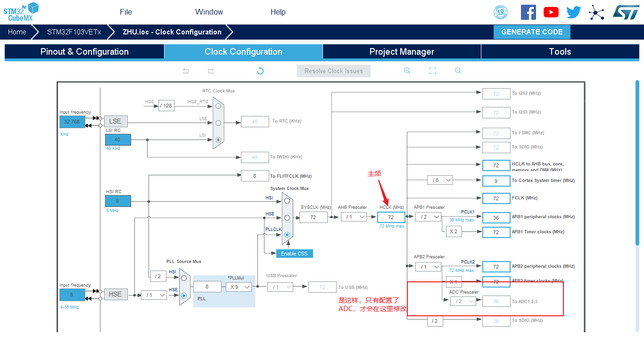Click the GENERATE CODE button
This screenshot has width=644, height=337.
(532, 32)
